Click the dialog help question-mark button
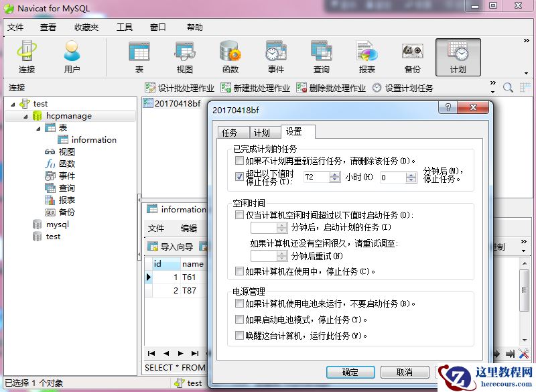Screen dimensions: 536x392 click(448, 107)
